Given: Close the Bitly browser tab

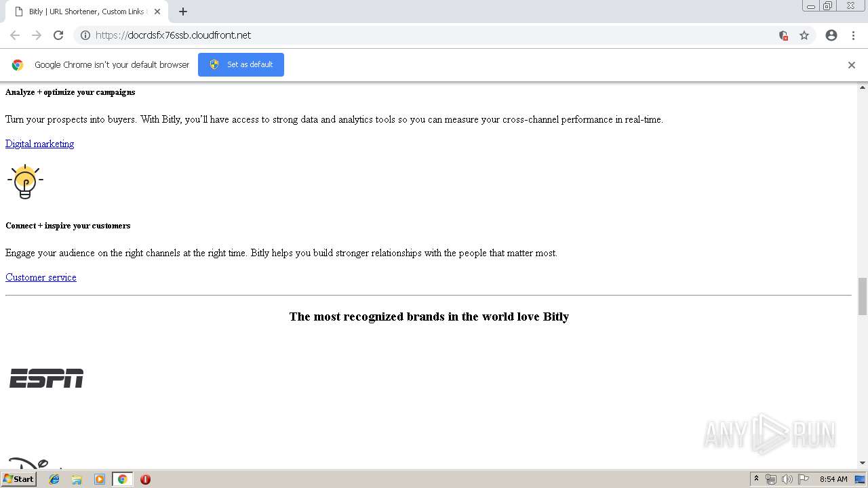Looking at the screenshot, I should (157, 12).
